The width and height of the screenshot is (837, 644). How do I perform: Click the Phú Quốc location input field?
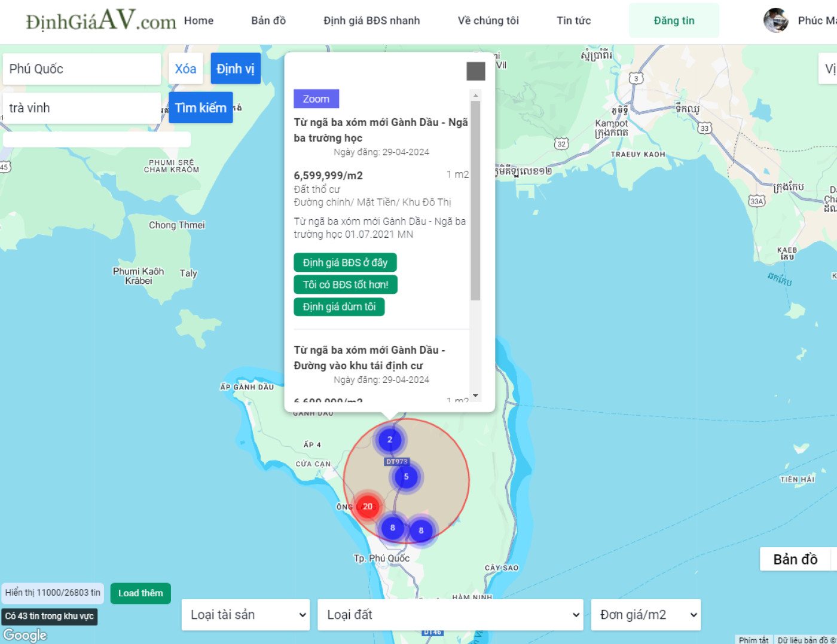pos(82,69)
